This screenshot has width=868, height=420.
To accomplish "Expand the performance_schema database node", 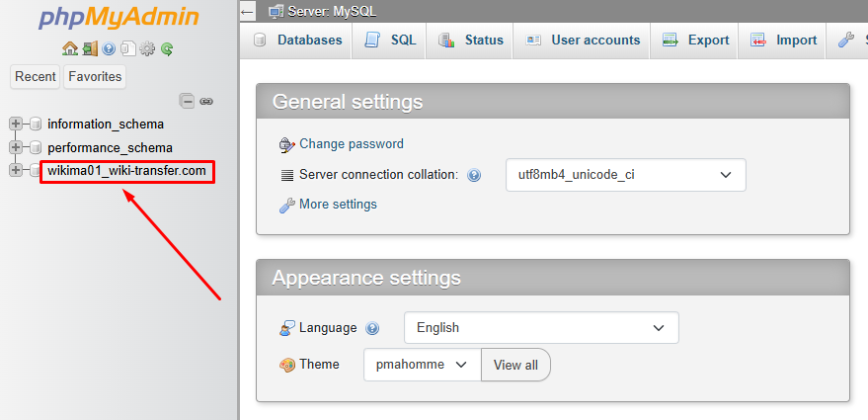I will point(16,148).
